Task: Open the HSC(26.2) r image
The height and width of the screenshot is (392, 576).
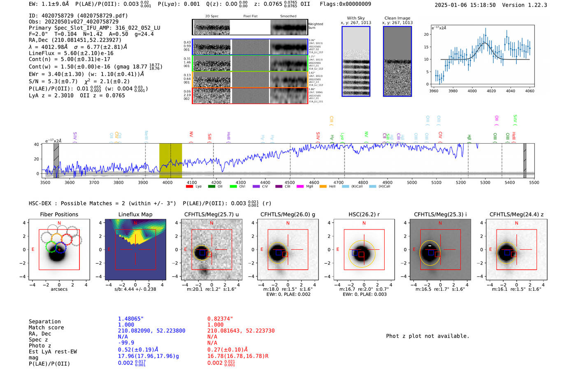Action: [x=364, y=249]
